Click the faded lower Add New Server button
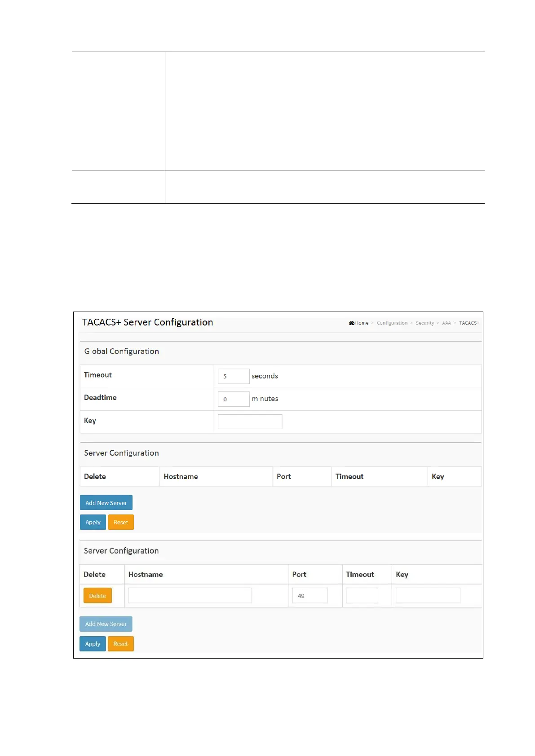 click(x=106, y=624)
